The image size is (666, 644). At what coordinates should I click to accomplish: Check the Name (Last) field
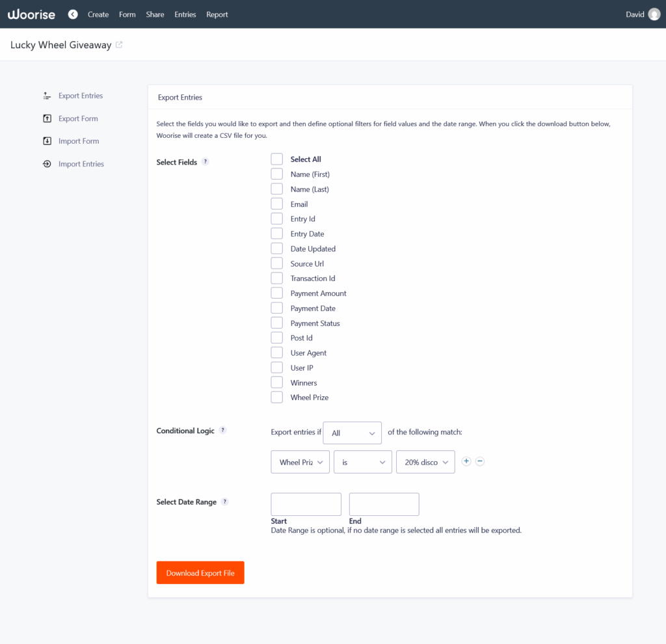[277, 189]
